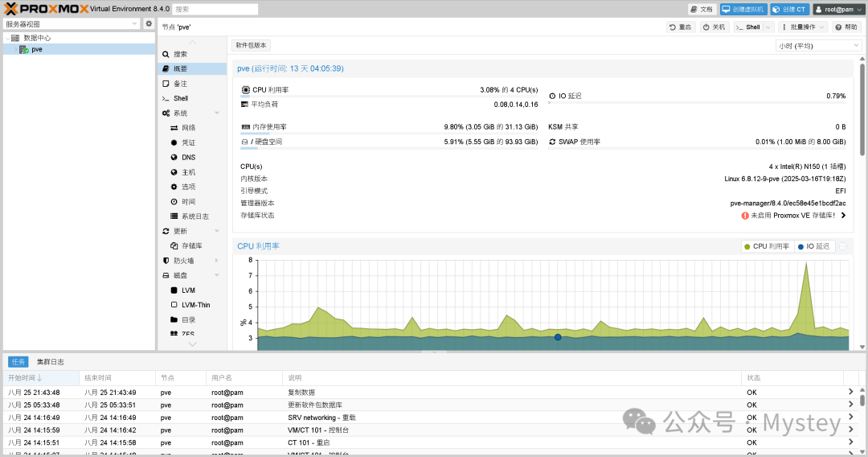Open the node Shell button

pyautogui.click(x=748, y=27)
